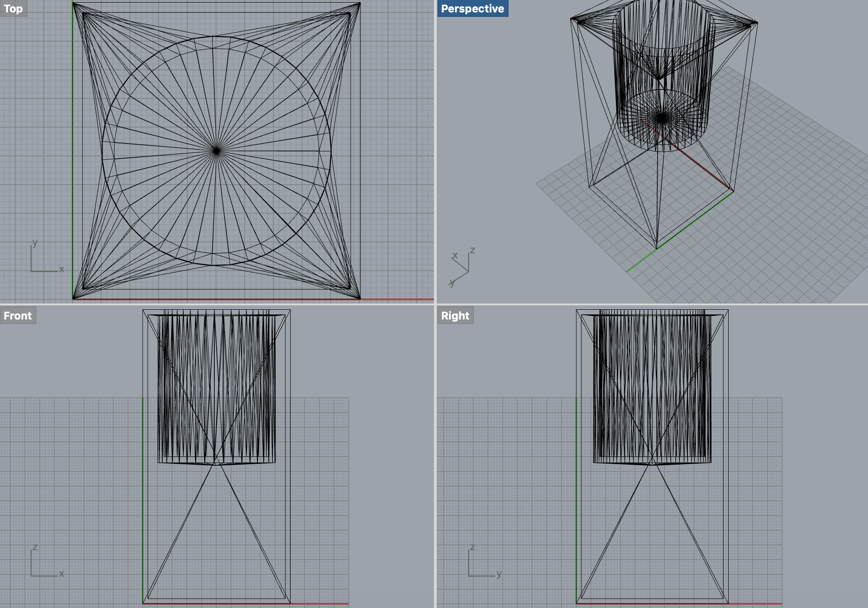
Task: Click the green axis line in Perspective viewport
Action: pyautogui.click(x=641, y=261)
